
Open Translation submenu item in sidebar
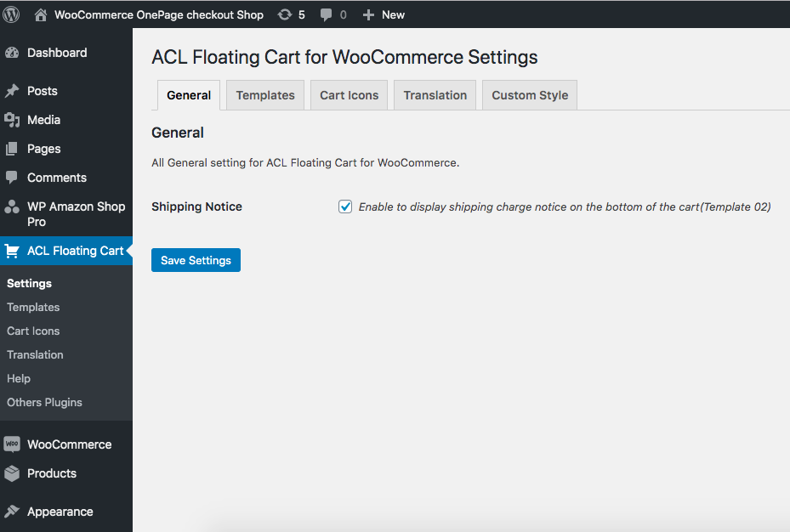point(35,355)
